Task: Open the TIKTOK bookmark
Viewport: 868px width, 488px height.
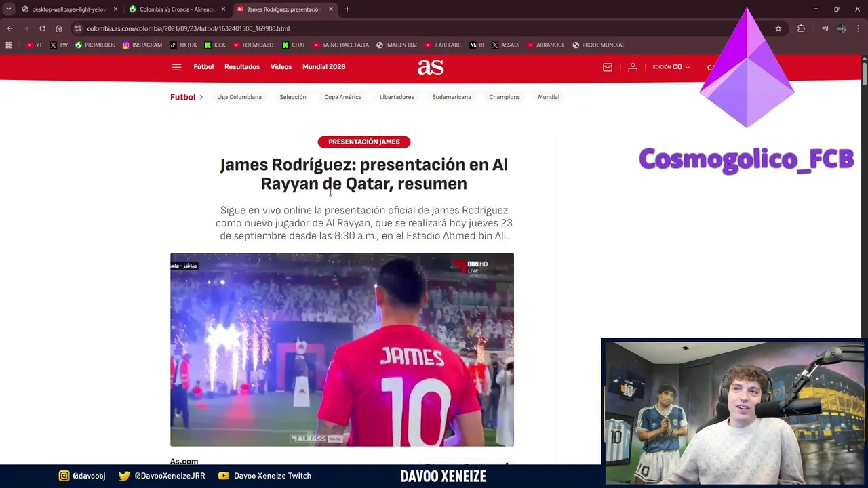Action: [183, 45]
